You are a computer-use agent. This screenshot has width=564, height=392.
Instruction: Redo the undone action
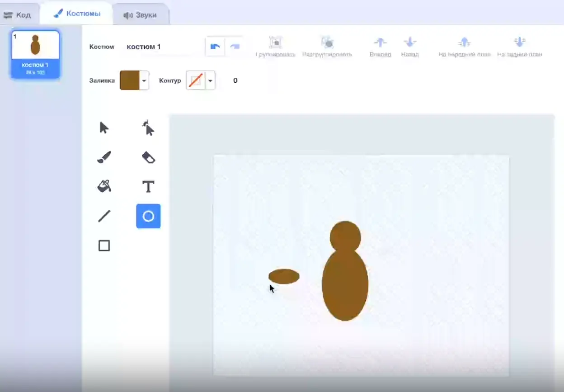click(x=235, y=47)
